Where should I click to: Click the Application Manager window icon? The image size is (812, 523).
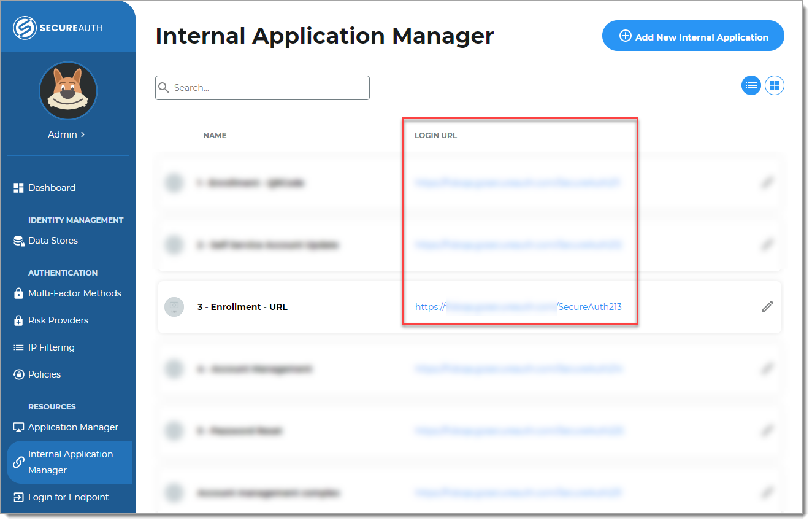tap(18, 427)
